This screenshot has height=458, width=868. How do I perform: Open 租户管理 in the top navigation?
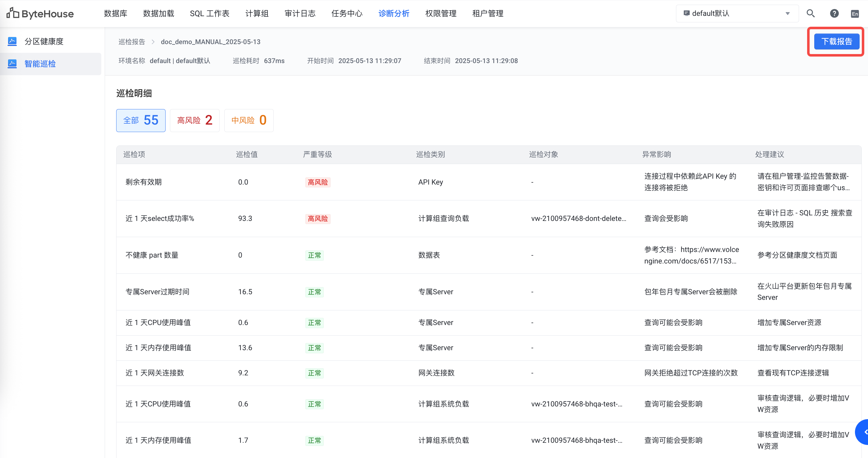click(487, 13)
